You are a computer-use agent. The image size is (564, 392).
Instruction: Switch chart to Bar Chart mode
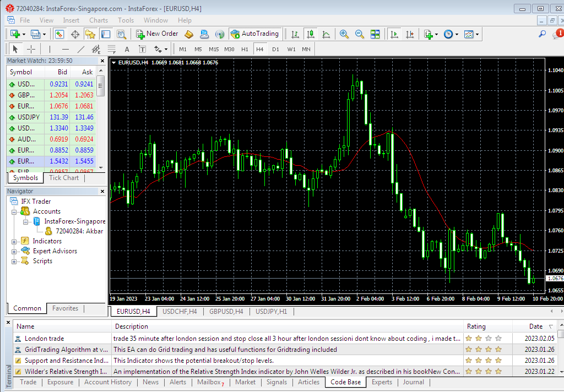[x=295, y=34]
